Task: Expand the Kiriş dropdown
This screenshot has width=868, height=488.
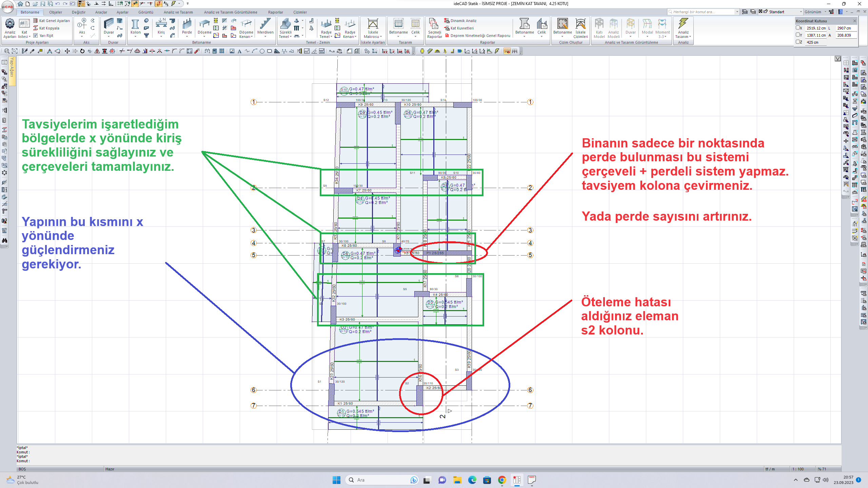Action: tap(161, 36)
